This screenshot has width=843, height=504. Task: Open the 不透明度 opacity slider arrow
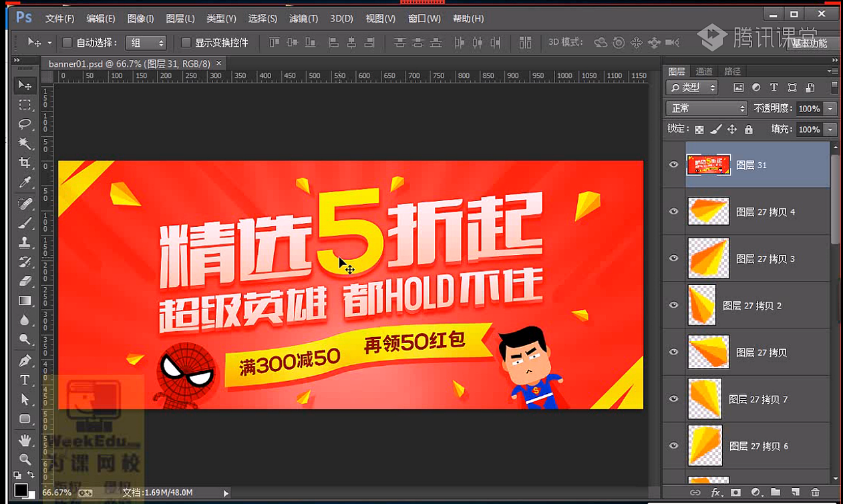tap(830, 108)
